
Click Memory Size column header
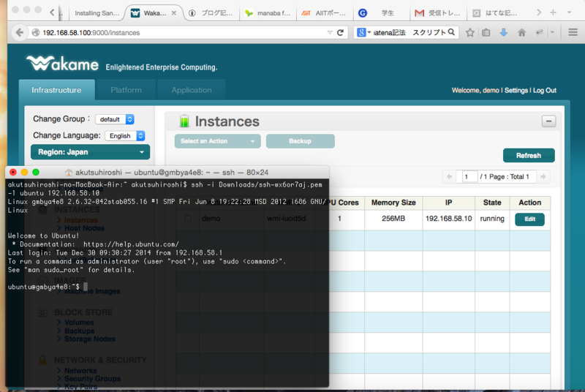click(393, 203)
